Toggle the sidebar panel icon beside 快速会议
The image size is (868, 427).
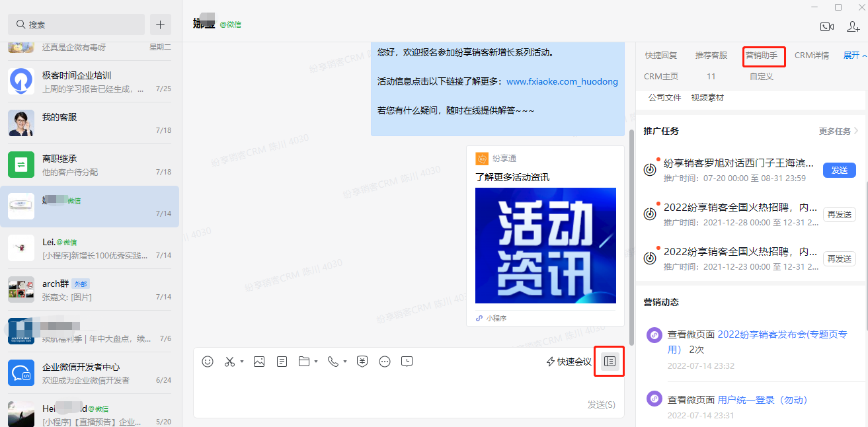pos(610,362)
